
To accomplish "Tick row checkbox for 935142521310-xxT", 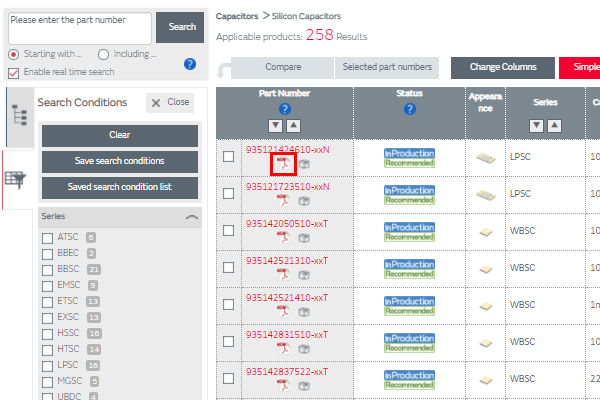I will pos(229,268).
